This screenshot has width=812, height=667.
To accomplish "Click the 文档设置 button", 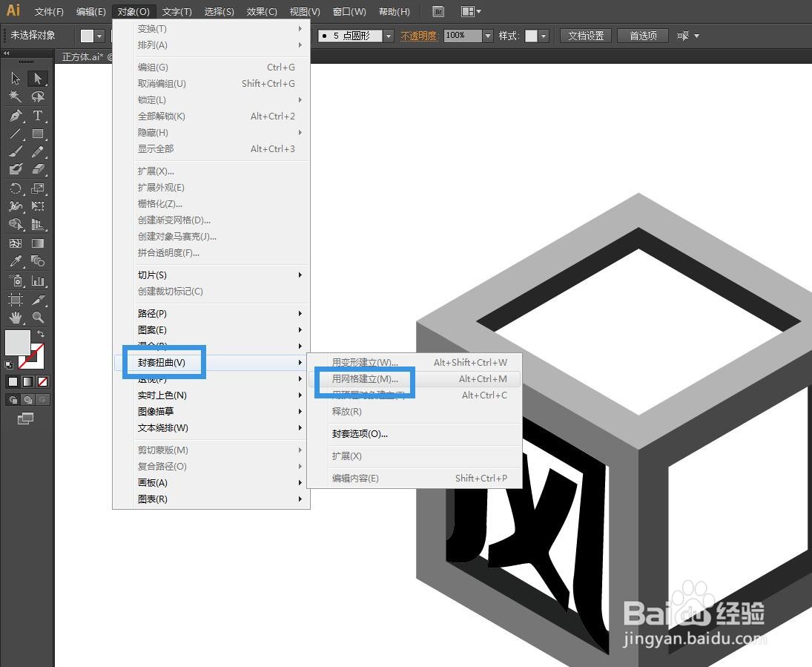I will pyautogui.click(x=585, y=35).
